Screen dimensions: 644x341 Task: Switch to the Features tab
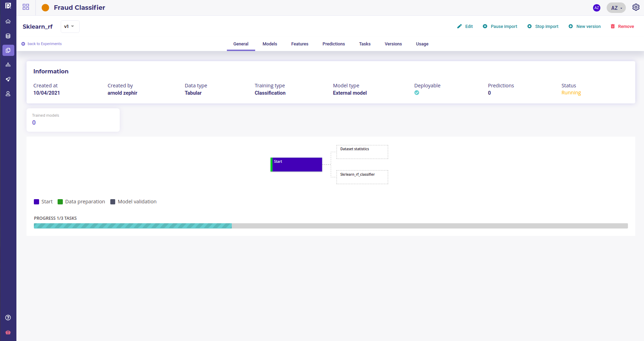click(x=300, y=44)
